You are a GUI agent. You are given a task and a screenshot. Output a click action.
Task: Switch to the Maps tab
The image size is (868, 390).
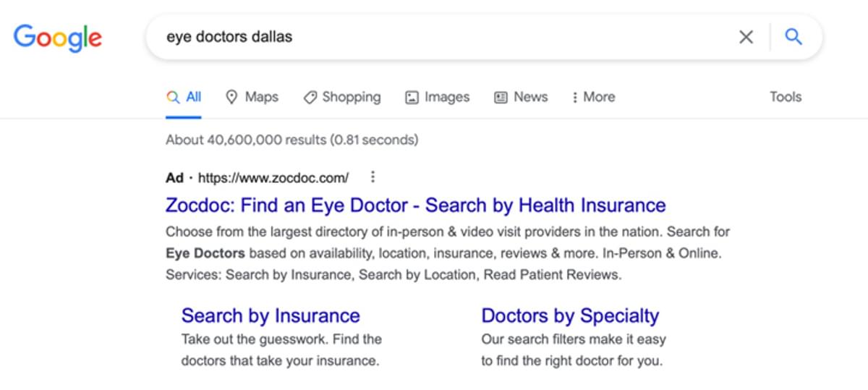261,97
